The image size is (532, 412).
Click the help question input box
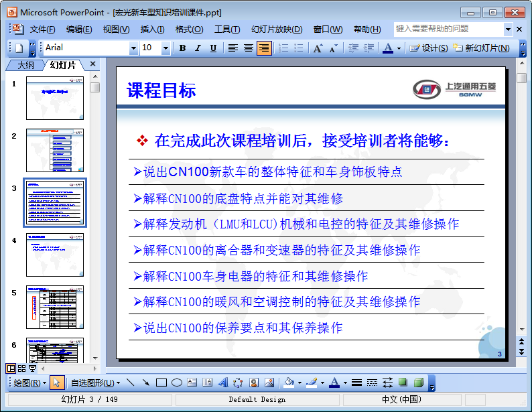pyautogui.click(x=448, y=29)
